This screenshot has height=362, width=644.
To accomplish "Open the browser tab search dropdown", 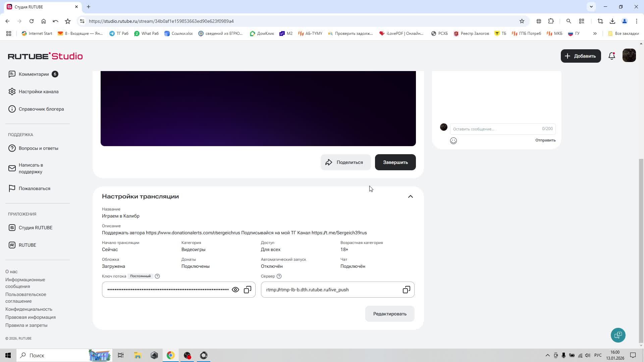I will [591, 7].
